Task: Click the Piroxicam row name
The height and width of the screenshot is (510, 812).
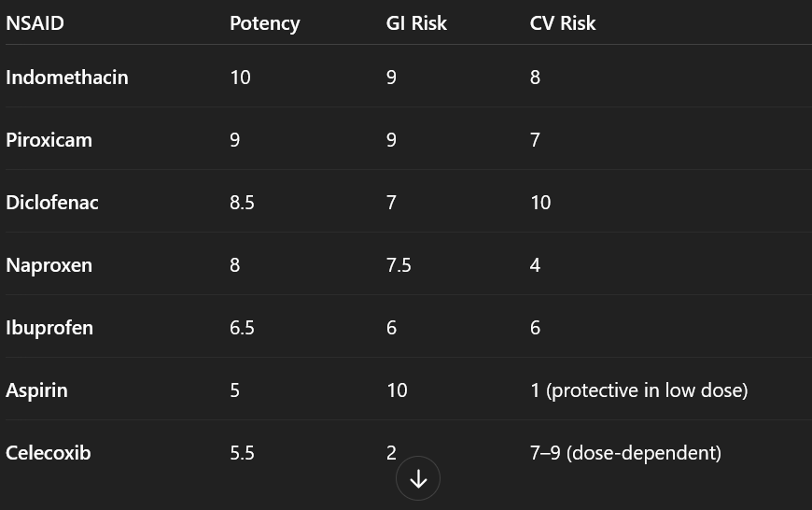Action: pos(49,140)
